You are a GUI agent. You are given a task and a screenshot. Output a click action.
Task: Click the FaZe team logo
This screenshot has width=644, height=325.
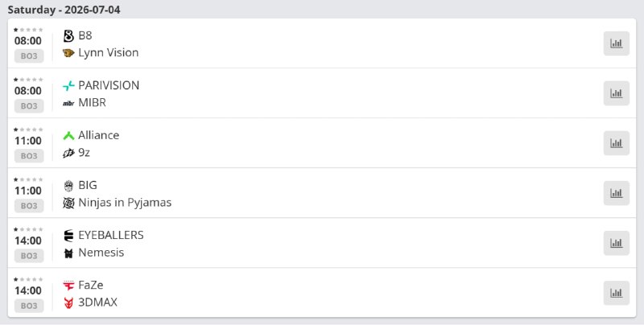pos(68,286)
